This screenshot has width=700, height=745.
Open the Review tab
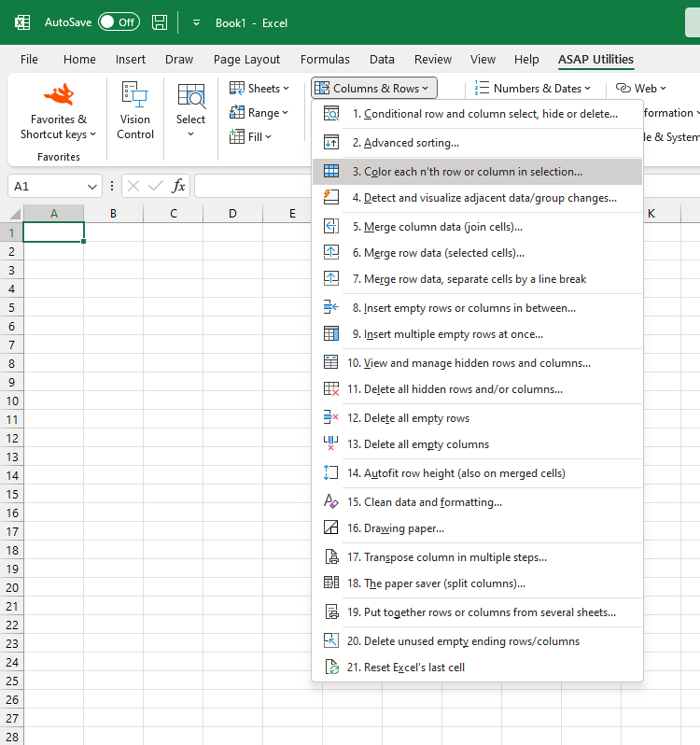(x=433, y=60)
